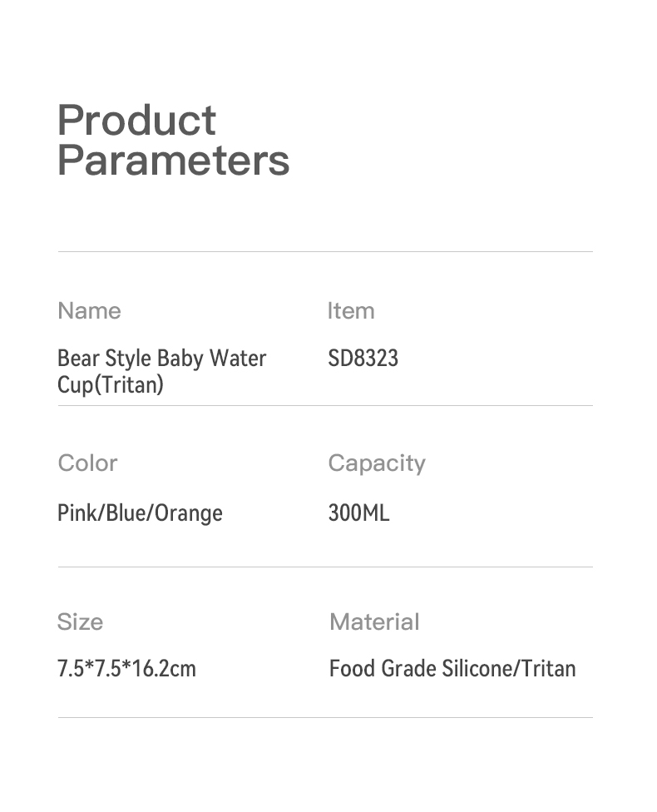Click the word "Parameters" in the heading
Viewport: 657px width, 812px height.
173,160
